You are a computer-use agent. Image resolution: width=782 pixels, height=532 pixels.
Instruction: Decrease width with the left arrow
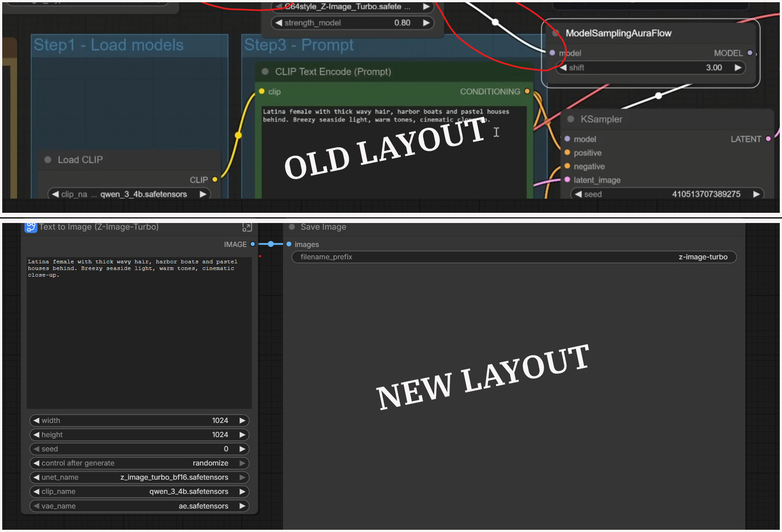[x=36, y=420]
